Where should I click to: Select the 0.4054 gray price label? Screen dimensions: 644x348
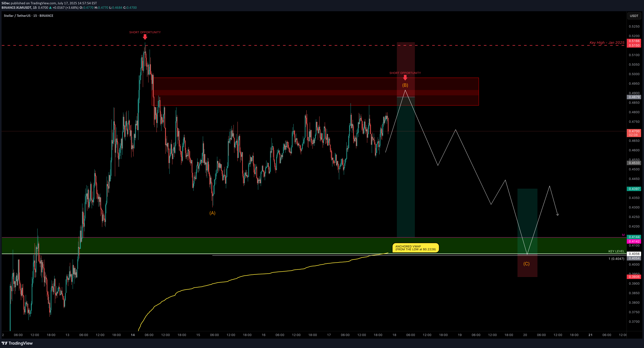pos(634,258)
